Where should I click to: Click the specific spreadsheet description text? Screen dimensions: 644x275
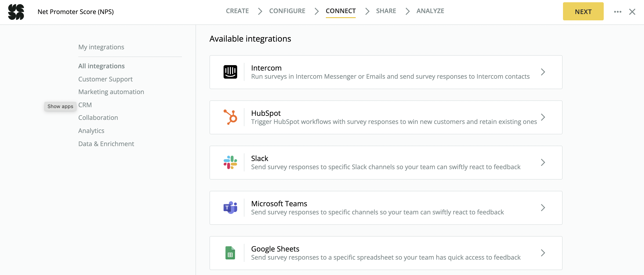coord(386,257)
